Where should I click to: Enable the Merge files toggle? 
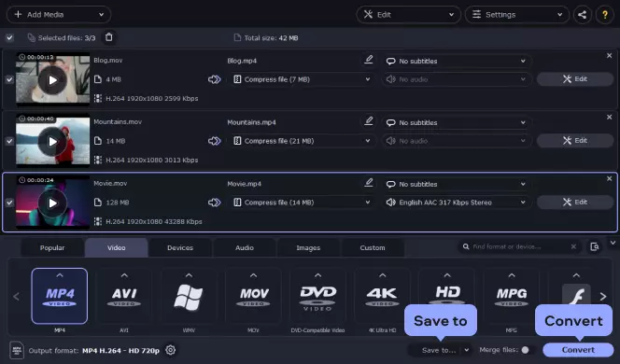pyautogui.click(x=528, y=350)
